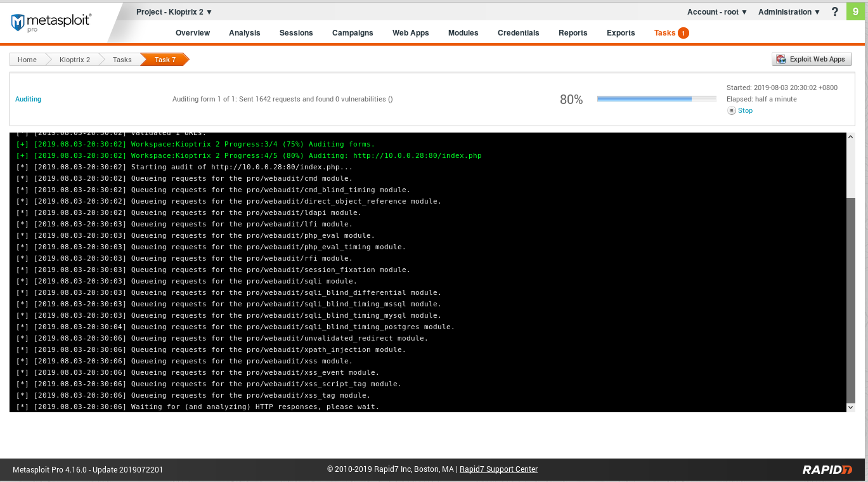Click the unvalidated_redirect module log line
The height and width of the screenshot is (482, 868).
click(x=223, y=338)
